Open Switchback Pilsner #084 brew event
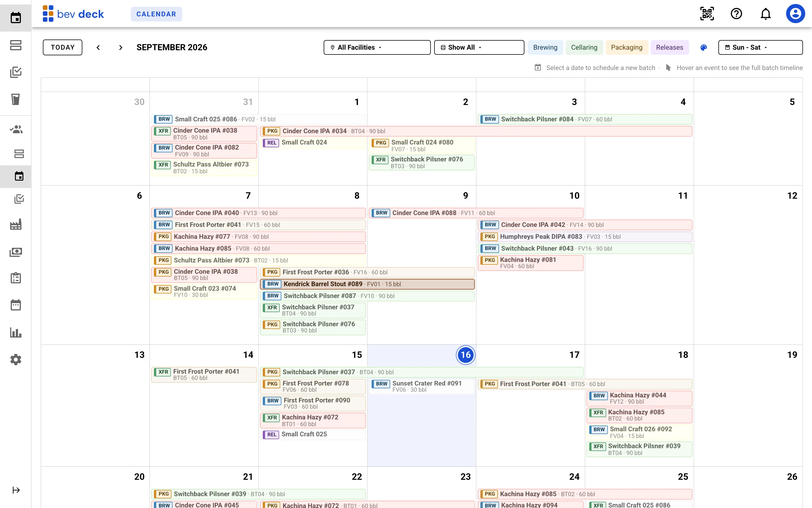Screen dimensions: 812x508 tap(585, 119)
